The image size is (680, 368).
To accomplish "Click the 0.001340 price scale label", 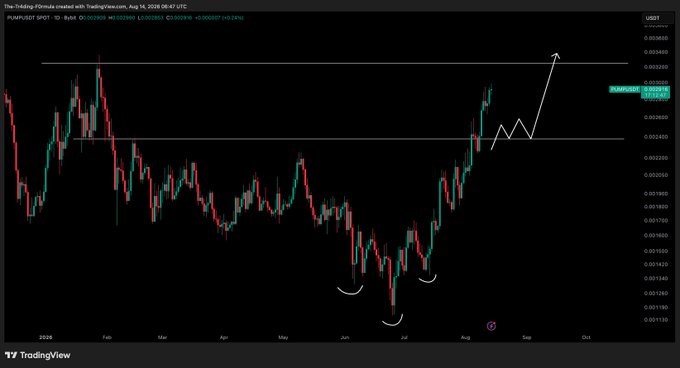I will tap(656, 279).
